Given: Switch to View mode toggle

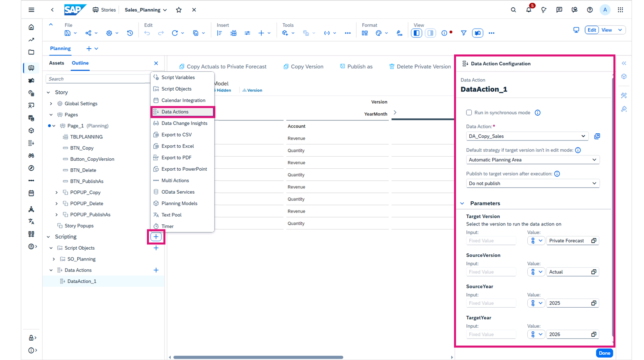Looking at the screenshot, I should coord(607,30).
